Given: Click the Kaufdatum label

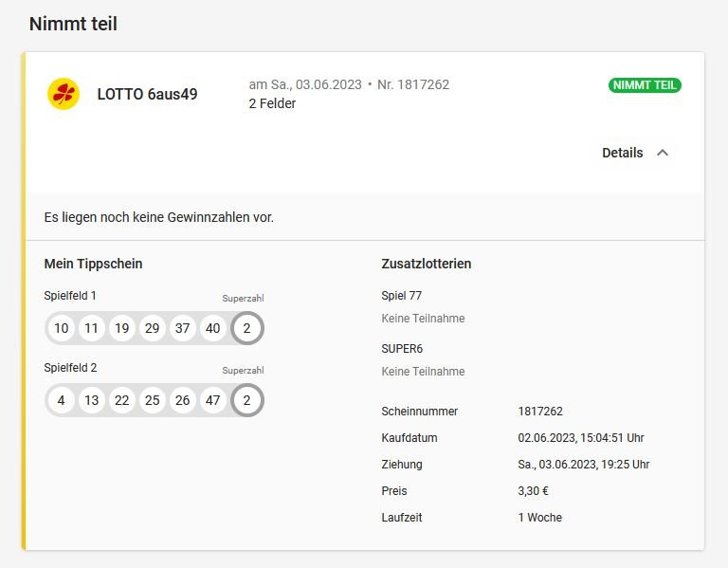Looking at the screenshot, I should pyautogui.click(x=409, y=438).
